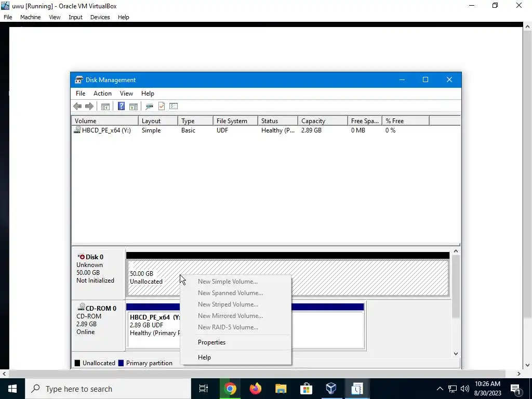Open the VirtualBox Input menu

click(x=75, y=17)
